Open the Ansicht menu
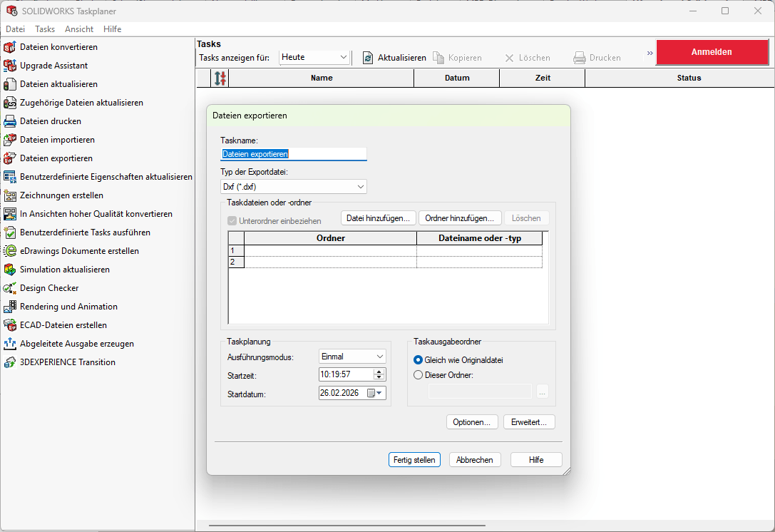 point(78,29)
